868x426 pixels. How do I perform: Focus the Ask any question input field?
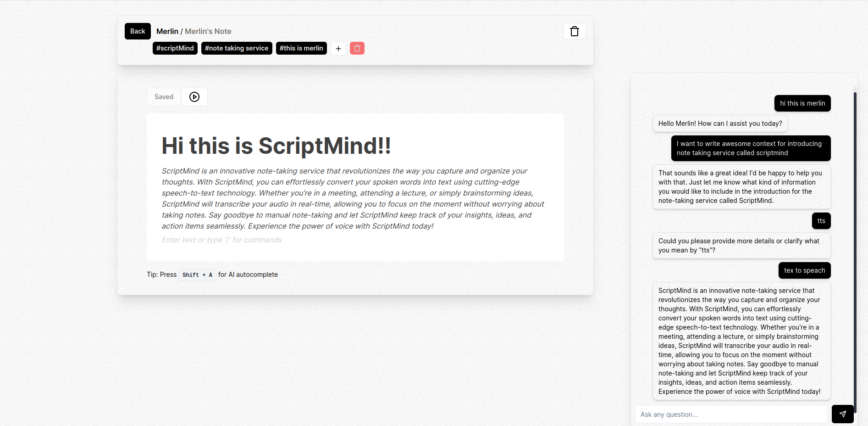(x=731, y=414)
